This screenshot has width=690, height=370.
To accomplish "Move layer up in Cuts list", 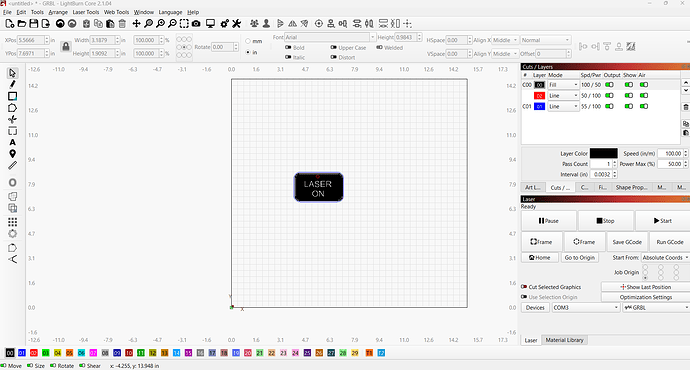I will tap(686, 83).
